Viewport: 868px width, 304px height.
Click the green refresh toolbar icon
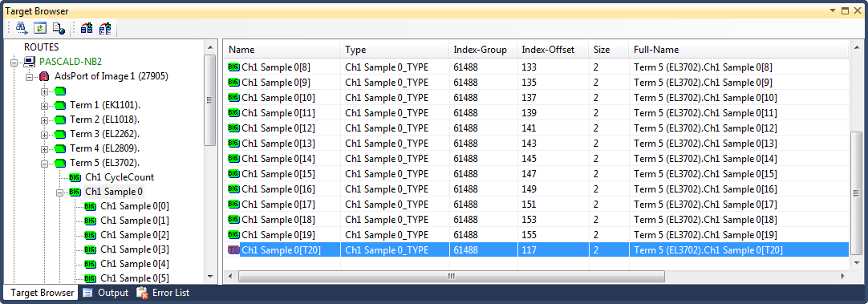click(40, 28)
